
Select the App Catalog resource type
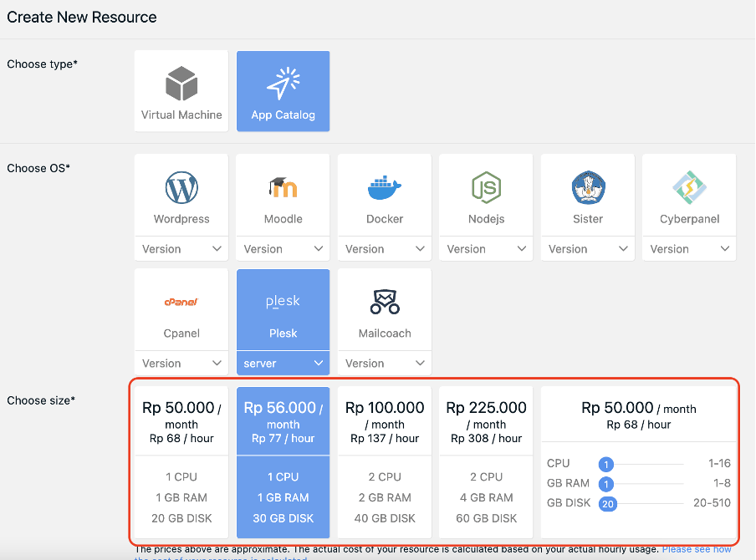coord(283,90)
